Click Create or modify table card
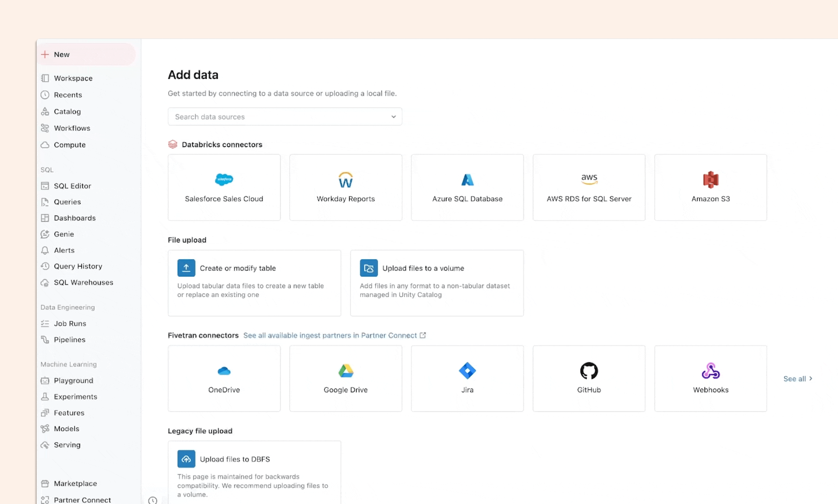 254,283
